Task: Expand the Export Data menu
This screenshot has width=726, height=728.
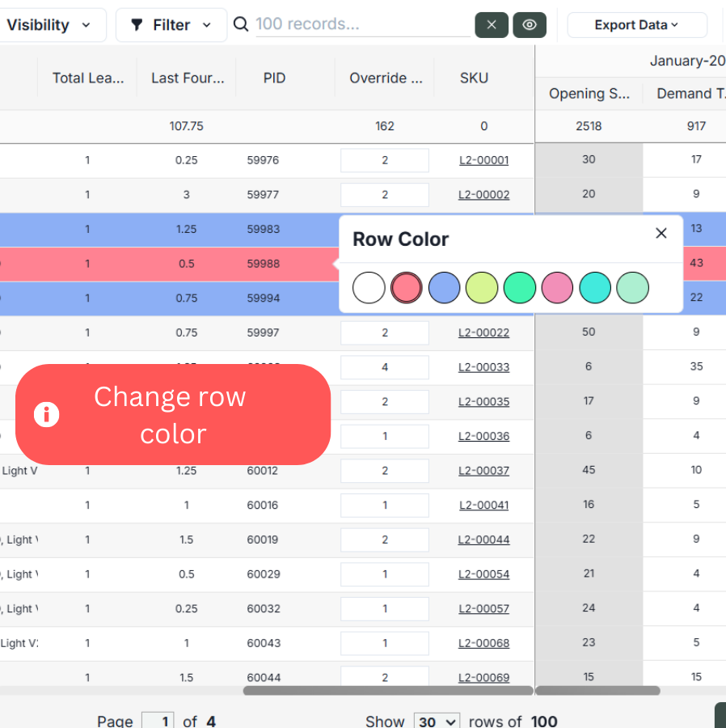Action: tap(636, 25)
